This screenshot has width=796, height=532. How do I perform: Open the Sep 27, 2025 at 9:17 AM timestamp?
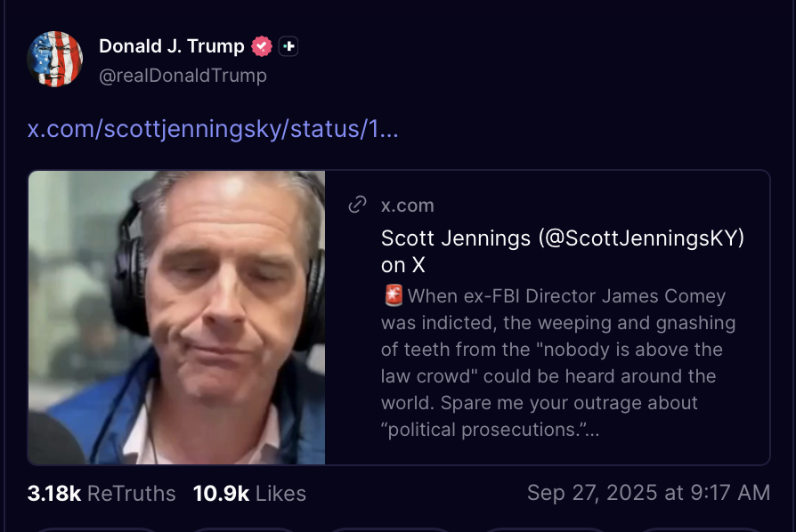648,493
